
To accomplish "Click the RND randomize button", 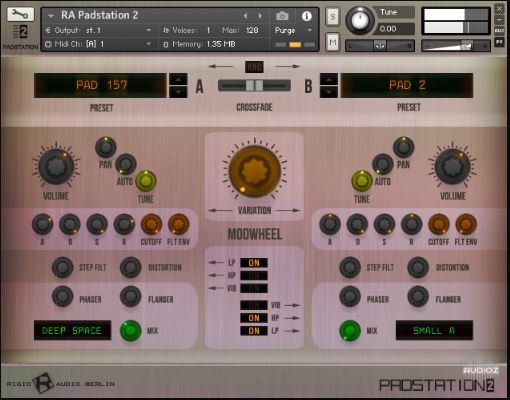I will [254, 67].
